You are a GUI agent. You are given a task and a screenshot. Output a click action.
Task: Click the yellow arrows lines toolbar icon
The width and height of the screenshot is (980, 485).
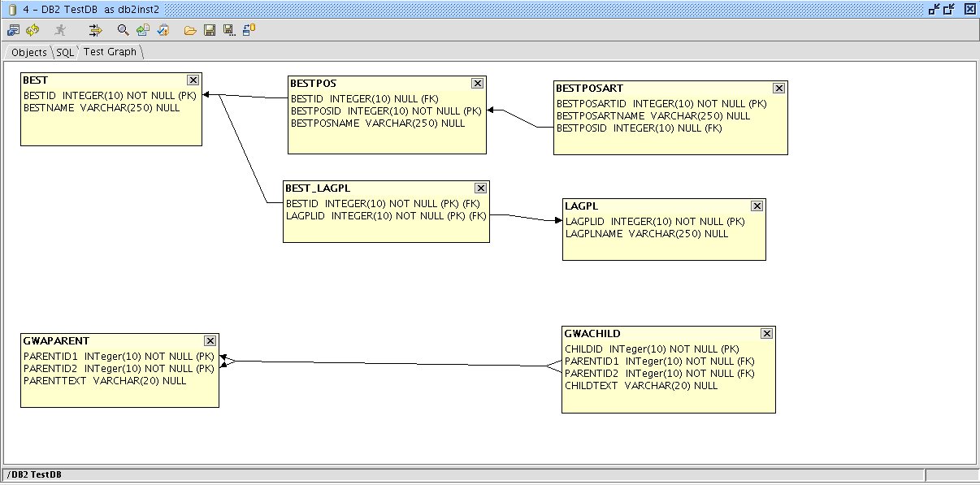[96, 30]
